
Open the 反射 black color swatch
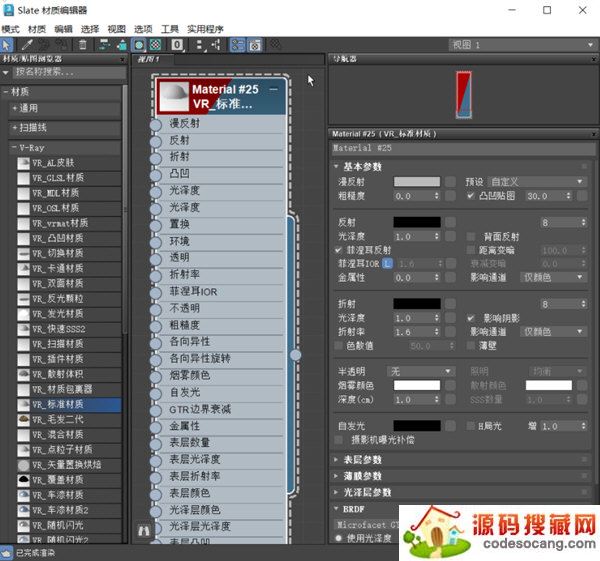[417, 222]
